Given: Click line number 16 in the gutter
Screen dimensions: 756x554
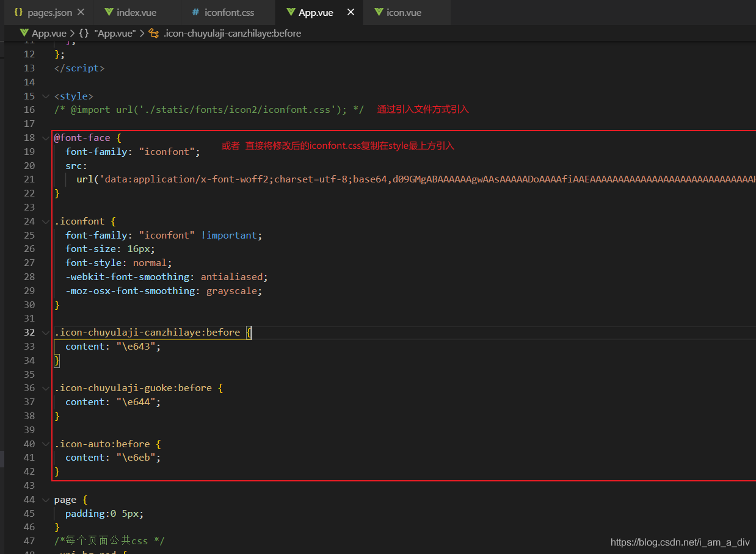Looking at the screenshot, I should point(29,110).
